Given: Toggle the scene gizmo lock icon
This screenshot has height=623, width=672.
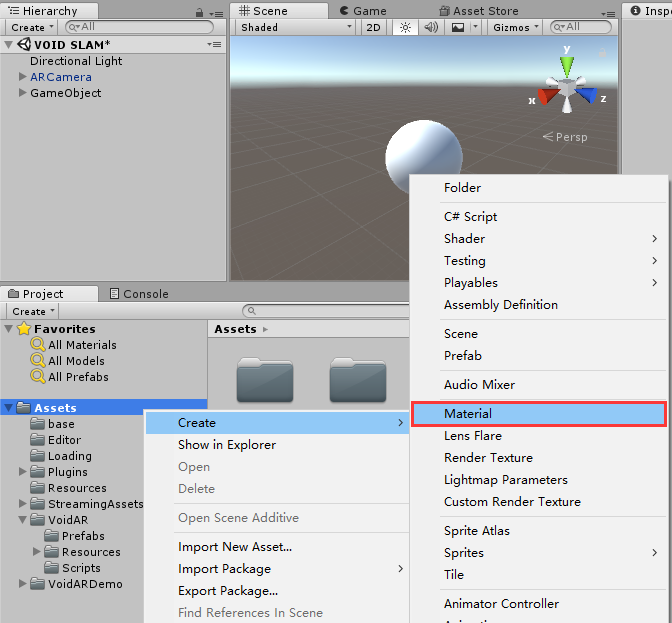Looking at the screenshot, I should tap(602, 53).
